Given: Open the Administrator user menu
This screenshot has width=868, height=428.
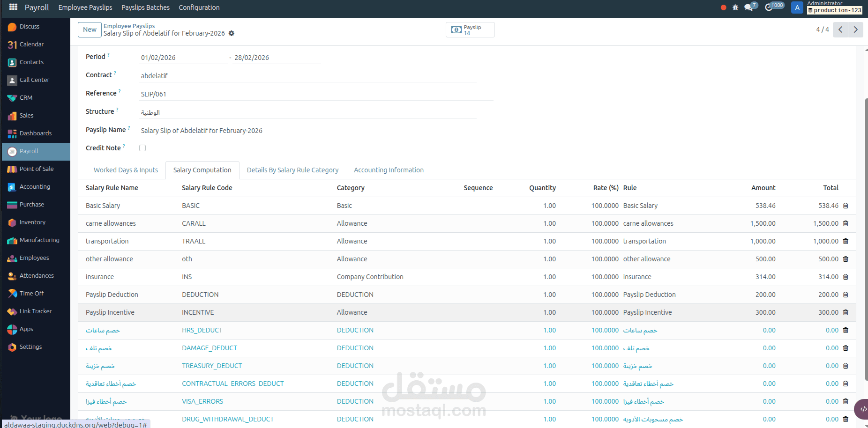Looking at the screenshot, I should tap(828, 7).
